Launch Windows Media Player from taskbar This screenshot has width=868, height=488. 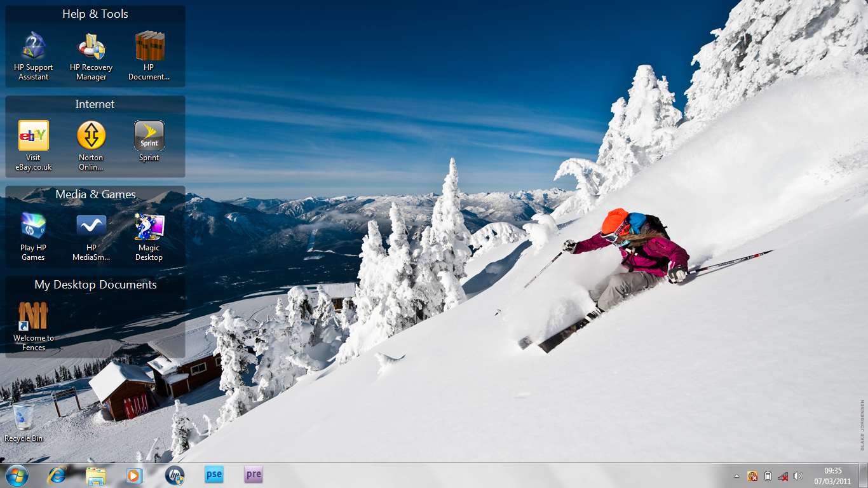pyautogui.click(x=135, y=475)
